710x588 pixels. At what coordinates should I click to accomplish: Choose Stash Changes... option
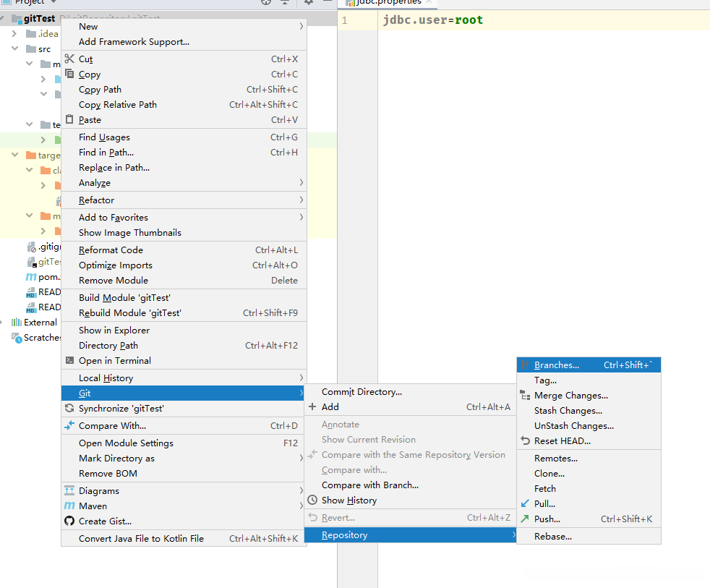589,410
